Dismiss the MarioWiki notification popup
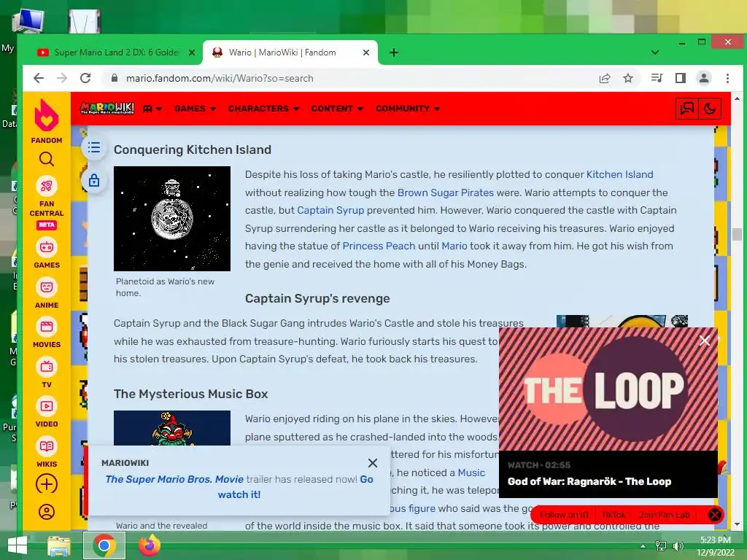Image resolution: width=747 pixels, height=560 pixels. pos(373,463)
